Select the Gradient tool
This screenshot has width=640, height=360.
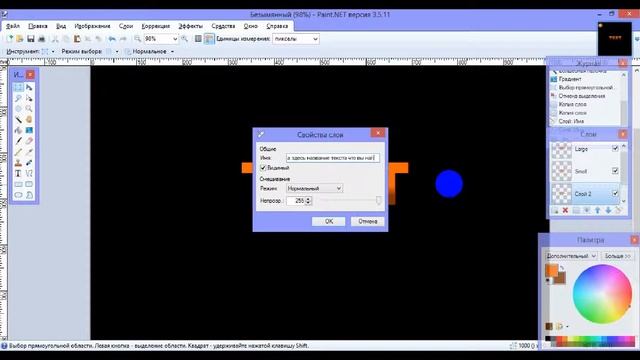click(x=29, y=131)
